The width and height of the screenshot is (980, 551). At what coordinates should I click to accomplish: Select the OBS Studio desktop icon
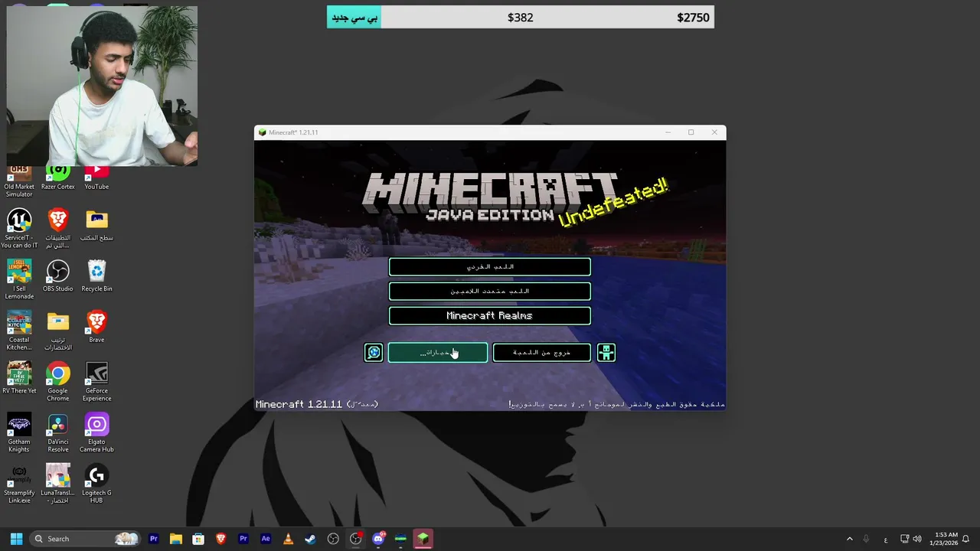(x=58, y=275)
